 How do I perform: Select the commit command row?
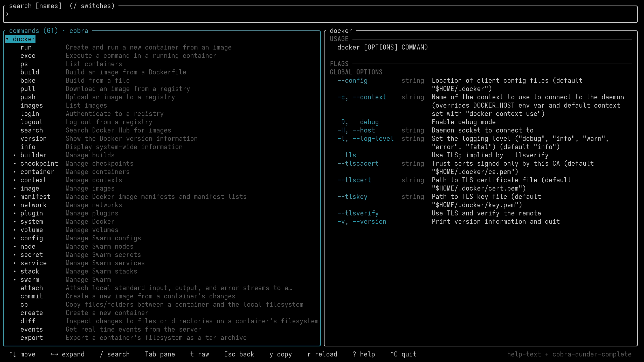pyautogui.click(x=162, y=296)
